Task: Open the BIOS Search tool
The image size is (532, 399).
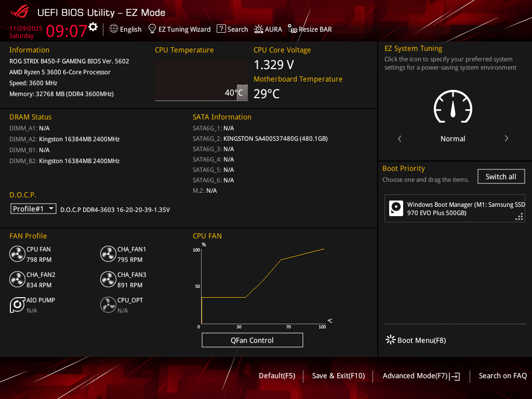Action: coord(232,29)
